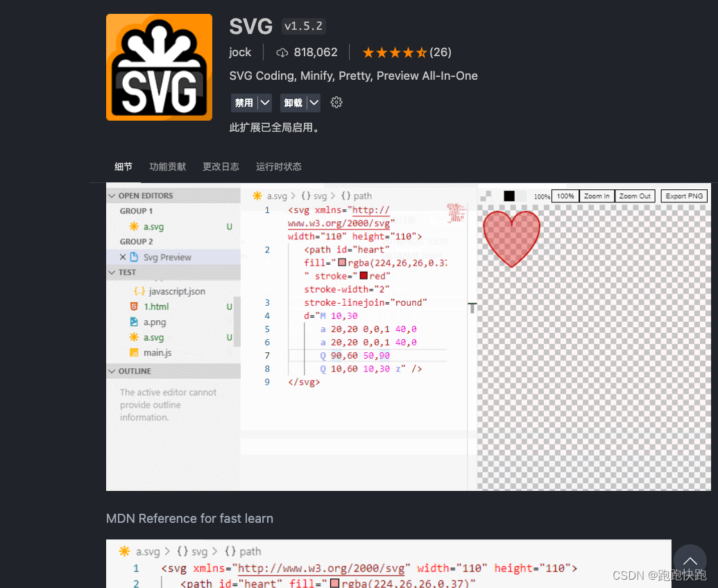Click the a.svg breadcrumb item
Image resolution: width=718 pixels, height=588 pixels.
click(x=277, y=196)
